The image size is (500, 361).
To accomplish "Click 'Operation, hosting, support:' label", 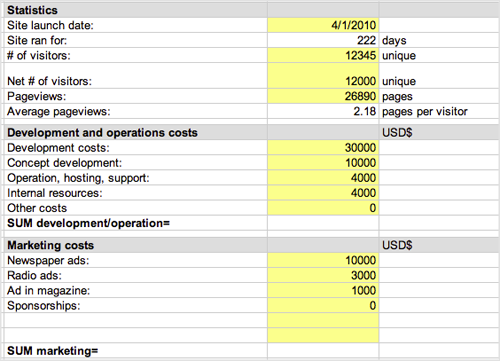I will click(x=78, y=178).
